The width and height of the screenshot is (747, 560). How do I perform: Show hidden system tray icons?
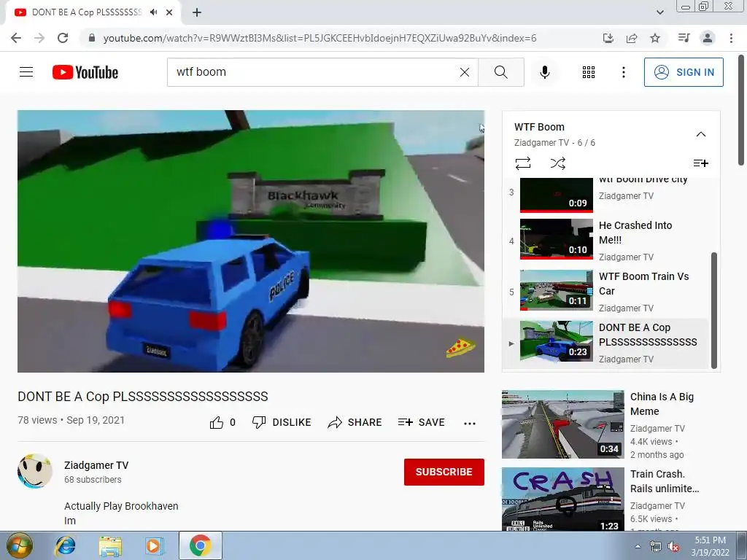(x=638, y=546)
